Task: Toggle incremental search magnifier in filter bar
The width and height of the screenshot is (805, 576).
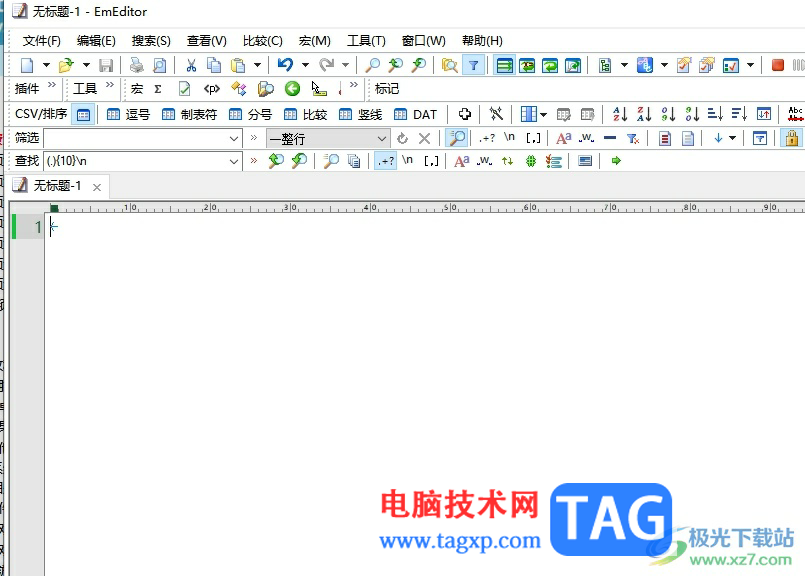Action: point(456,138)
